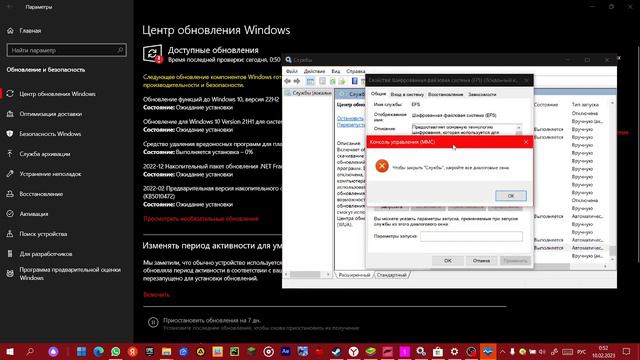Open the Справка menu in Services window
The width and height of the screenshot is (640, 360).
tap(356, 71)
